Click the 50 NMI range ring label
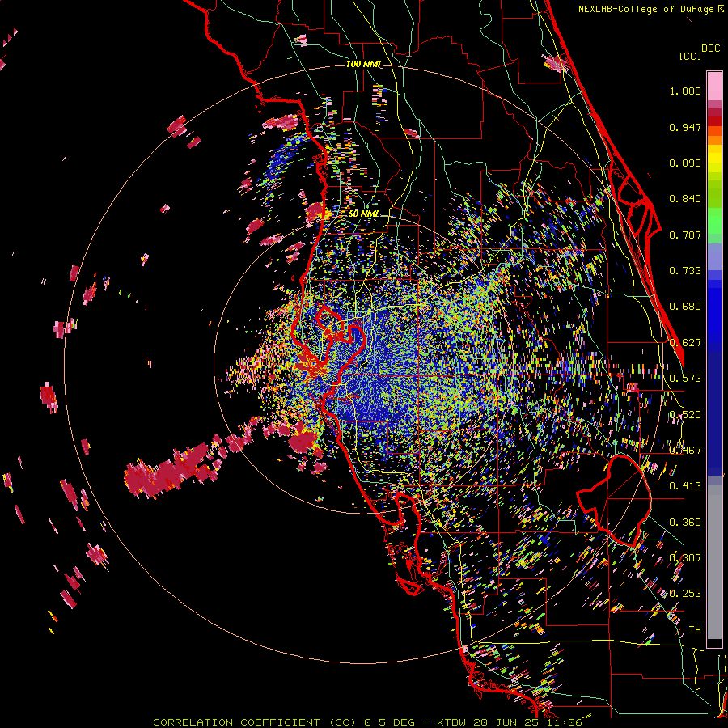Viewport: 728px width, 728px height. pyautogui.click(x=363, y=214)
